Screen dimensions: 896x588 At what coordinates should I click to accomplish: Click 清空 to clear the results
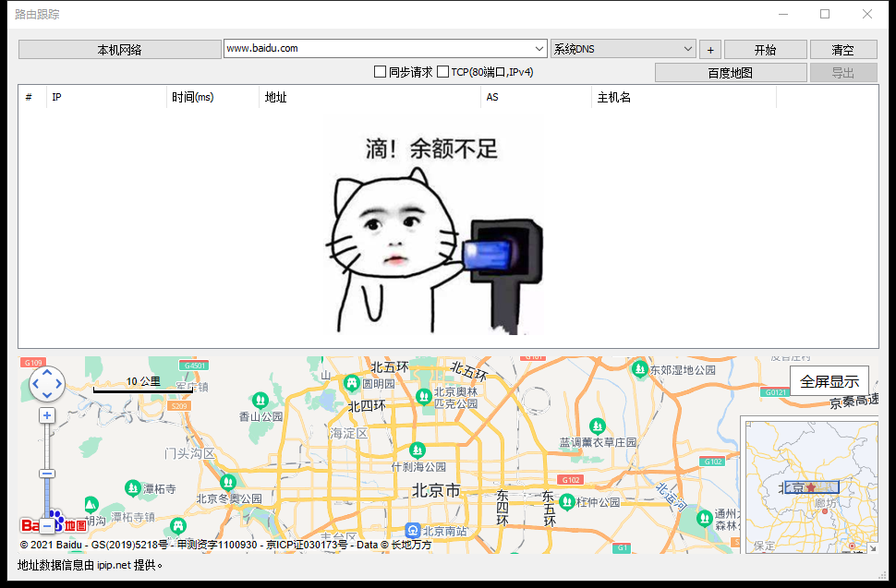coord(842,49)
